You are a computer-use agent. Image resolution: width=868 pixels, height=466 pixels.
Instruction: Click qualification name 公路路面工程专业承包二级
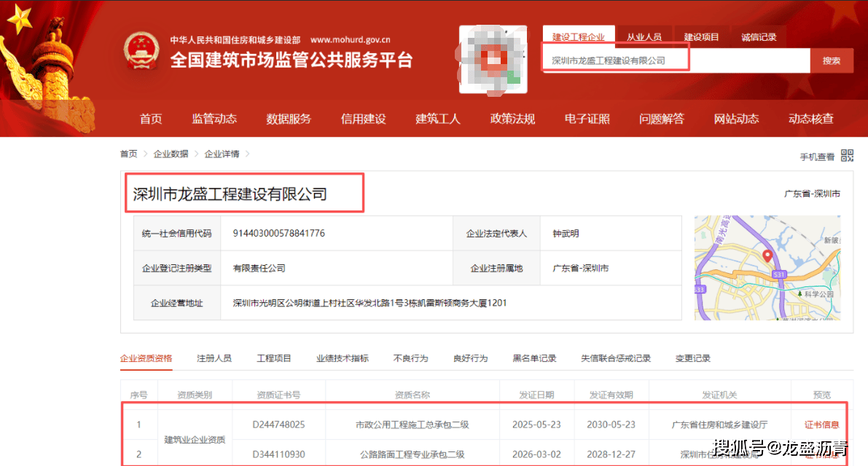click(x=413, y=454)
